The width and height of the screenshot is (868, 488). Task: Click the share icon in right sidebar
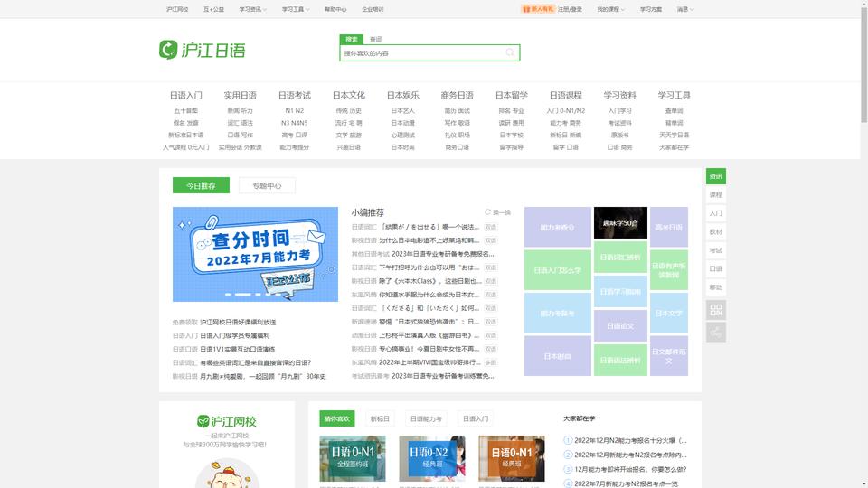pos(716,332)
